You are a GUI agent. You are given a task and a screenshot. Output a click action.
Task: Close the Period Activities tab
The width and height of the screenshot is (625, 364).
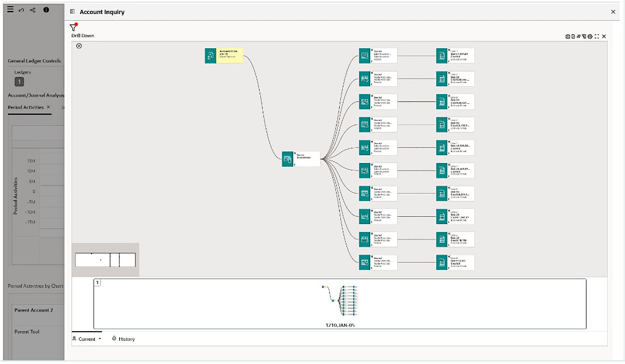[x=48, y=107]
